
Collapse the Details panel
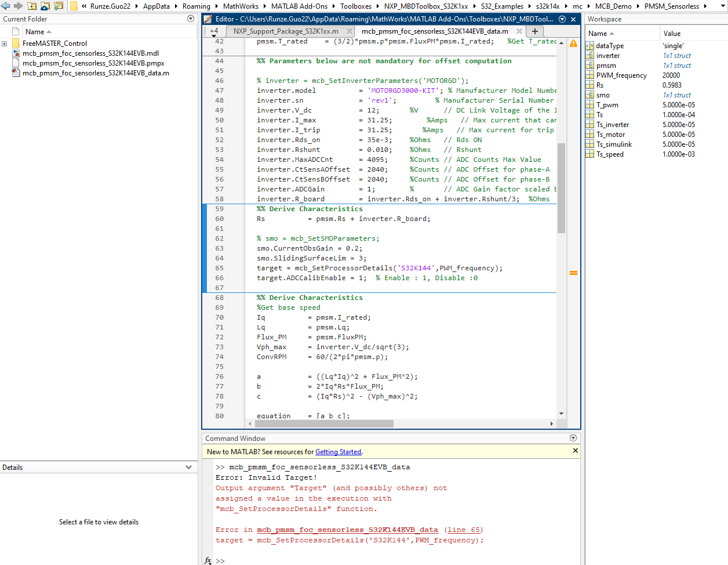pos(188,468)
